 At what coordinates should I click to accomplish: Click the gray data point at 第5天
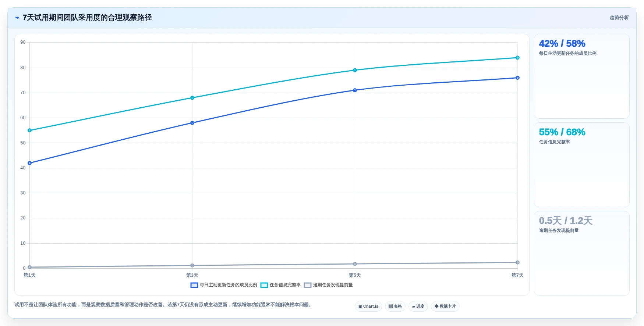point(355,264)
